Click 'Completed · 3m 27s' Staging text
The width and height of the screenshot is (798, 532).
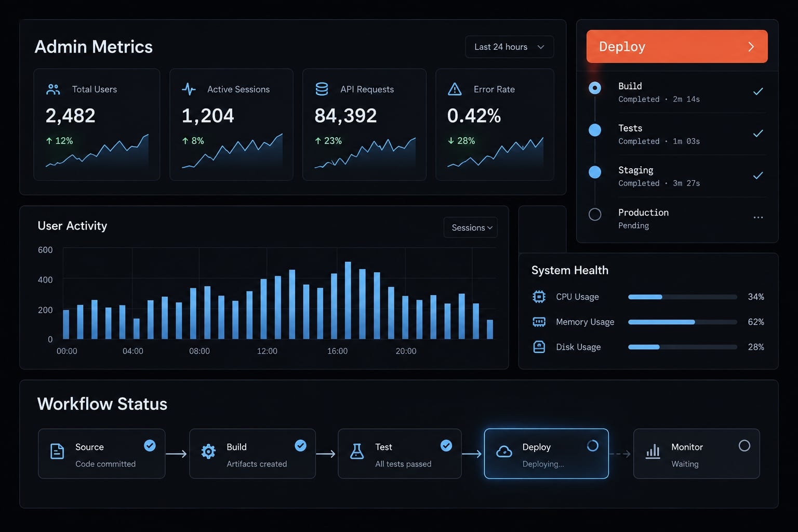coord(659,183)
